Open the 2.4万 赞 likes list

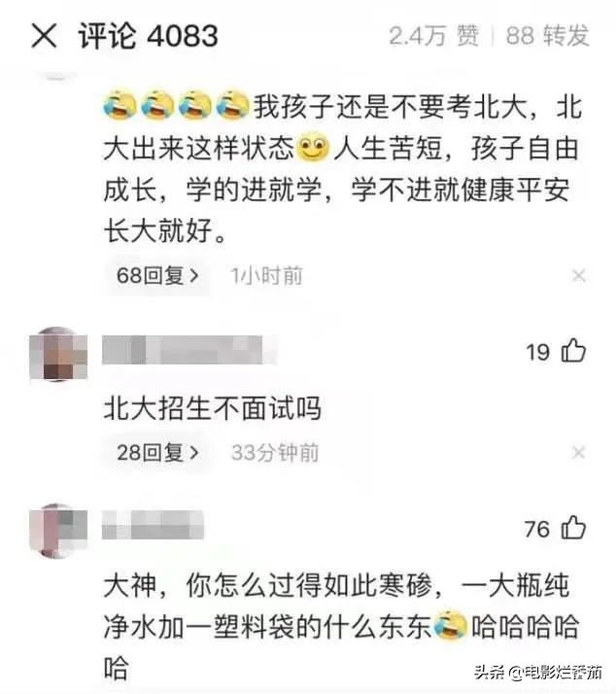434,35
